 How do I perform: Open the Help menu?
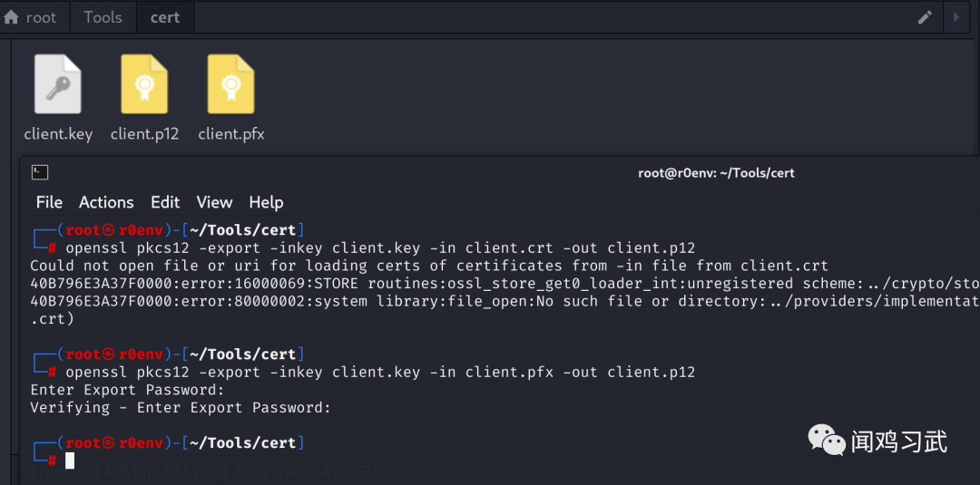click(266, 202)
